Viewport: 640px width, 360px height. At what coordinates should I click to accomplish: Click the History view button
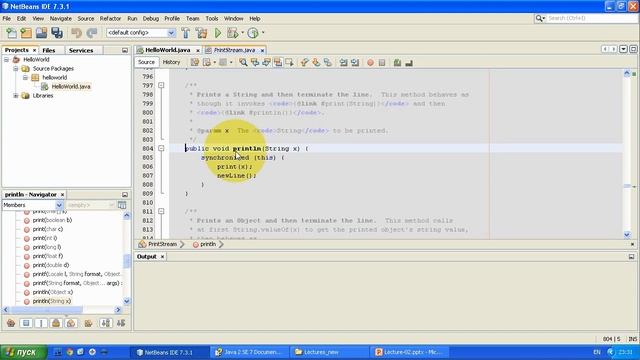(171, 62)
